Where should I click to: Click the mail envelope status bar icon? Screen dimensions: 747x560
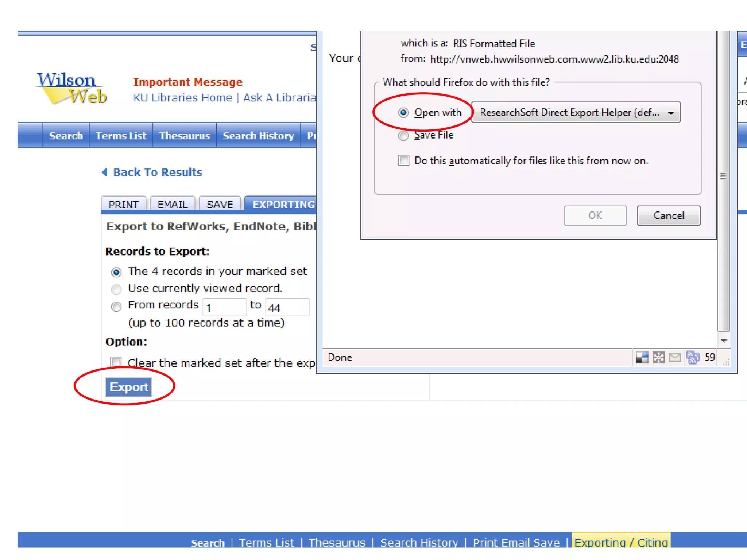675,358
